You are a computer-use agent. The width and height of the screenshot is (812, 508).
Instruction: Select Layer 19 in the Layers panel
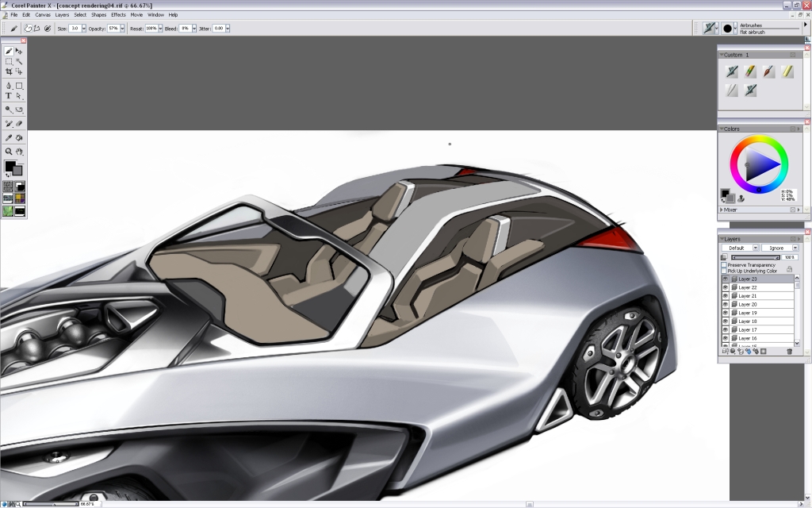coord(749,313)
